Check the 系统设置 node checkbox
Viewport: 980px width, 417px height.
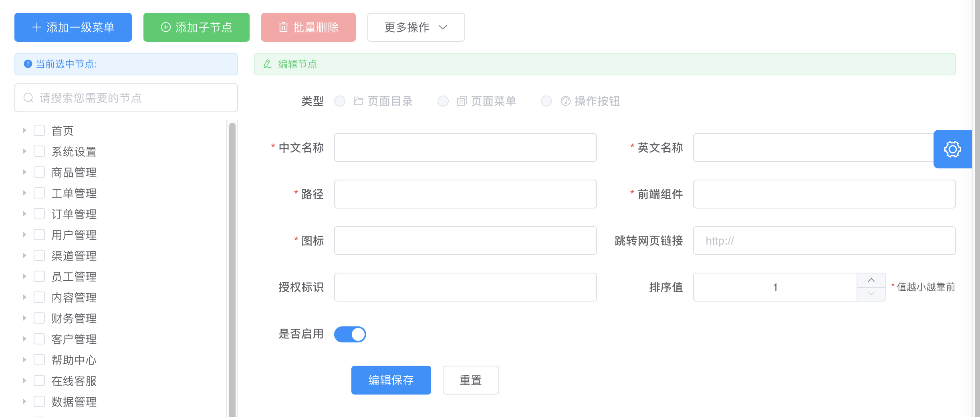[x=39, y=151]
